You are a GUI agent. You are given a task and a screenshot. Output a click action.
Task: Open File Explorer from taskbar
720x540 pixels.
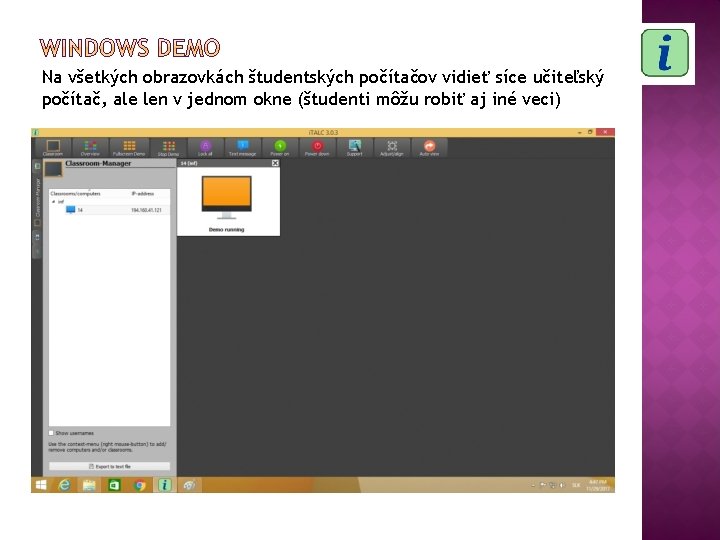click(x=89, y=485)
